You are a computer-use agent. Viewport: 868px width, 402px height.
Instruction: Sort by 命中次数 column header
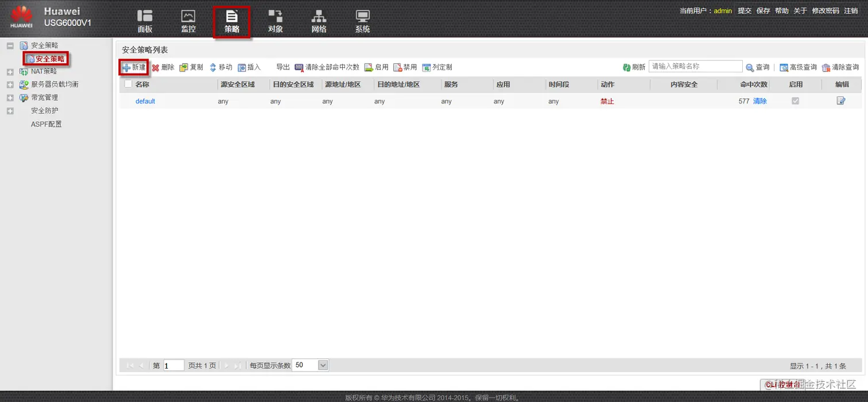[x=754, y=84]
